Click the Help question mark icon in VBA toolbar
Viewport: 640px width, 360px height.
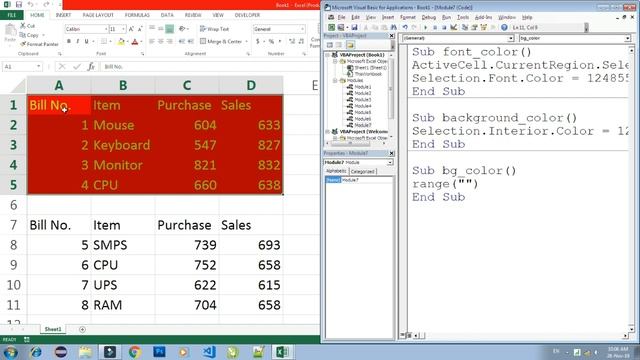(x=504, y=27)
